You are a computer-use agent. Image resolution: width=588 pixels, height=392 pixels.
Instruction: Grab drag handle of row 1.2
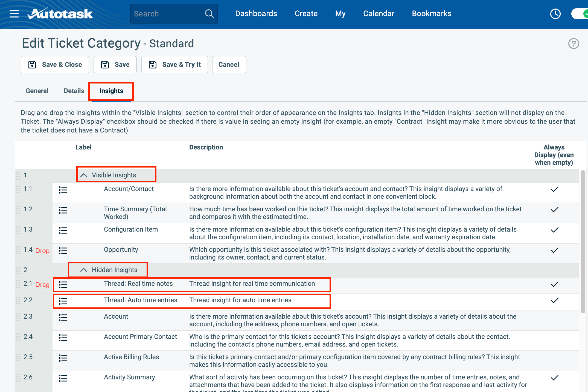pyautogui.click(x=18, y=209)
